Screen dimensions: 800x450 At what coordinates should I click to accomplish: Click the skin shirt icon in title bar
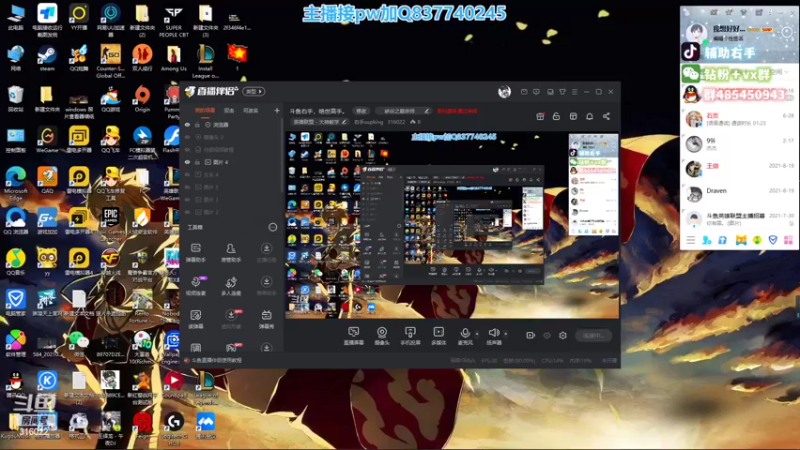coord(562,92)
